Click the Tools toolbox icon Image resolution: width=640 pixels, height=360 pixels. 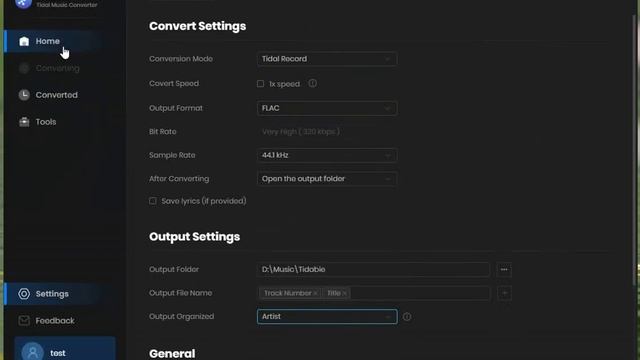(24, 122)
